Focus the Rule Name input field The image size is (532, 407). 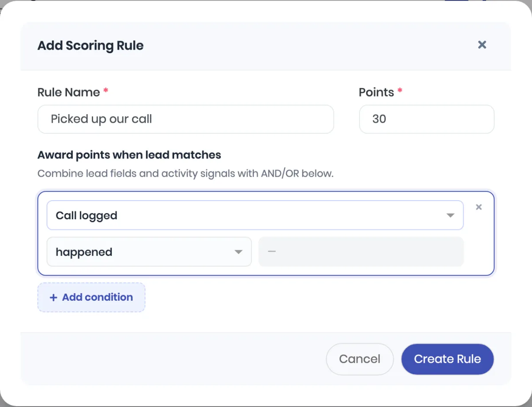coord(185,119)
